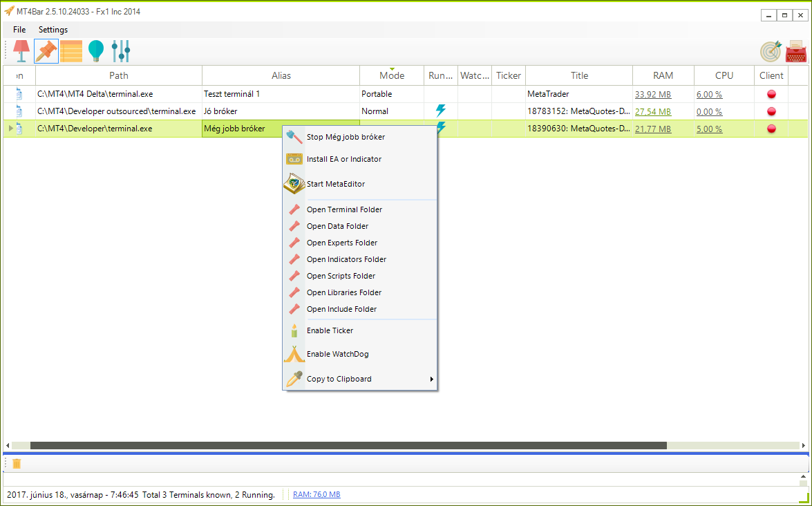
Task: Click the Client column header
Action: click(771, 75)
